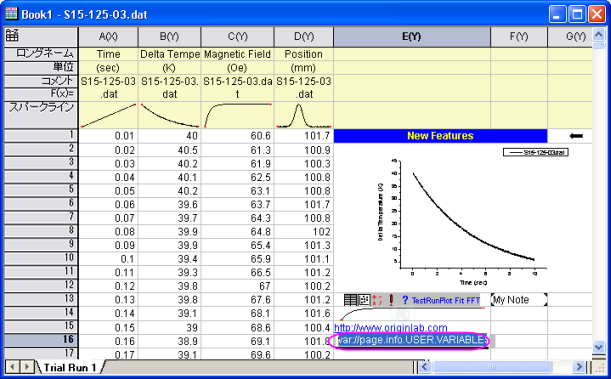The height and width of the screenshot is (379, 611).
Task: Open the http://www.originlab.com link
Action: (x=391, y=328)
